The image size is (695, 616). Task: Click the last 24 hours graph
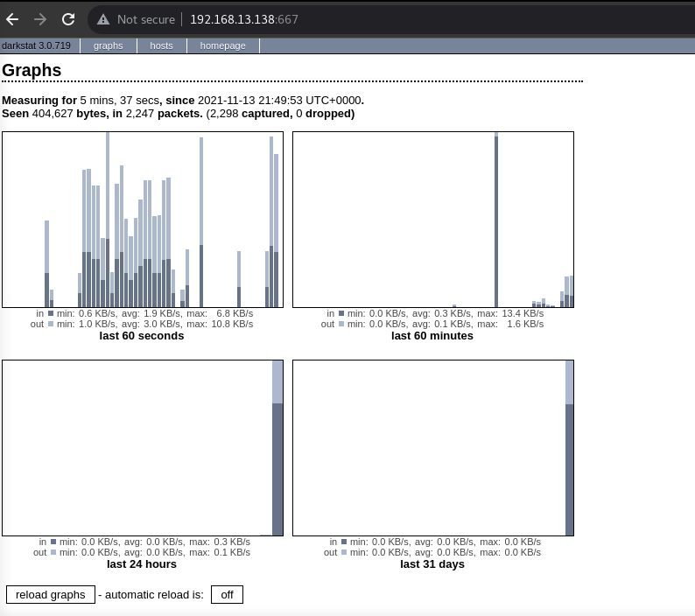point(143,448)
